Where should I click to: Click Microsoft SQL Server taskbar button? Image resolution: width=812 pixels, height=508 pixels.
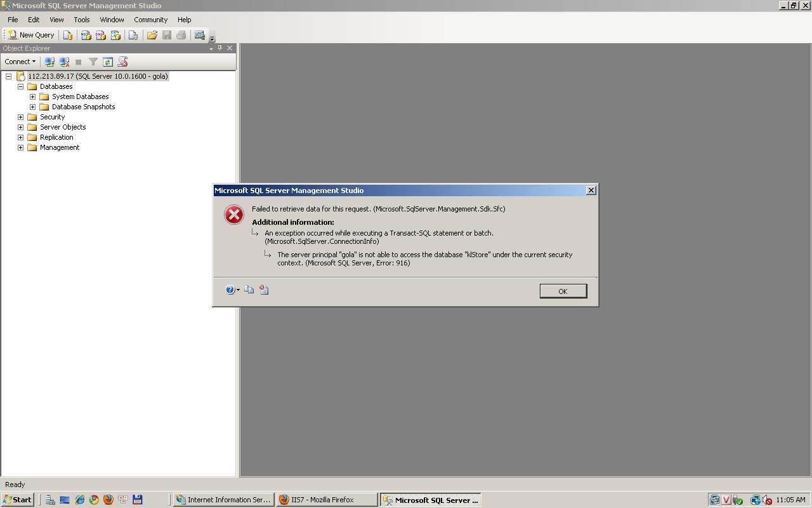[430, 500]
